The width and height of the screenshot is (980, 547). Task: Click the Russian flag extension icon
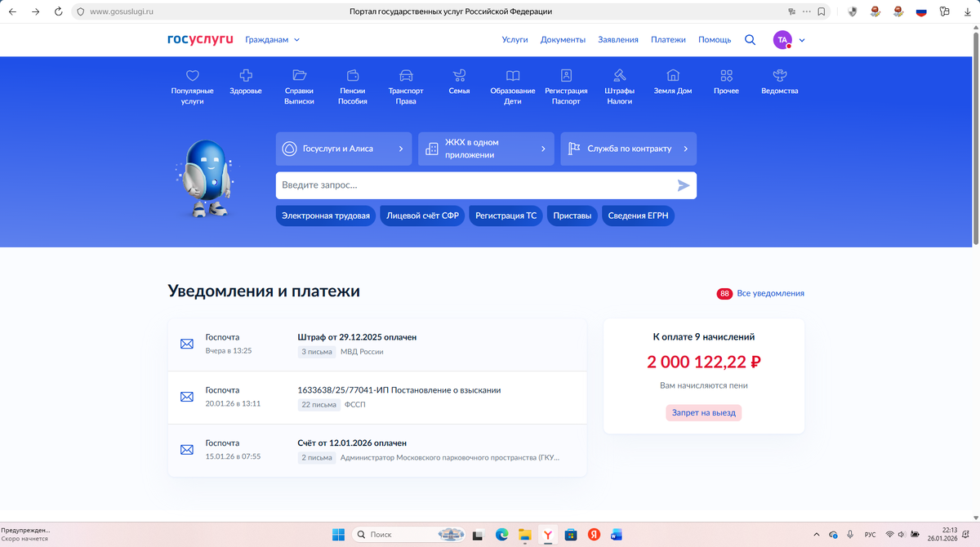tap(921, 11)
